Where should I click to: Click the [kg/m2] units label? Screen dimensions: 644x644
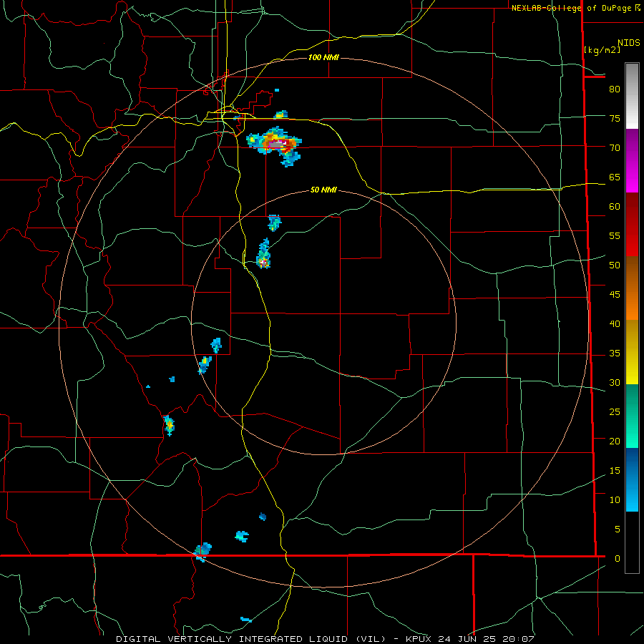coord(602,50)
